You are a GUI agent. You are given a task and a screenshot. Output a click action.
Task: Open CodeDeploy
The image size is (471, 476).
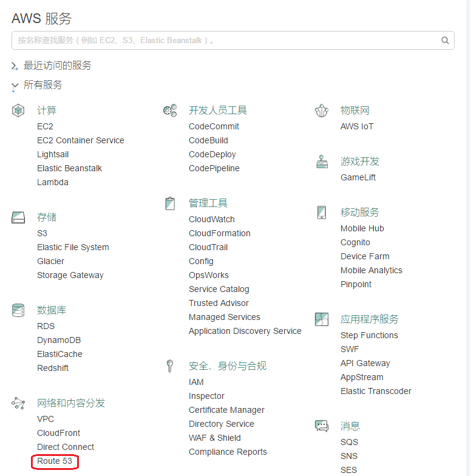pos(212,154)
